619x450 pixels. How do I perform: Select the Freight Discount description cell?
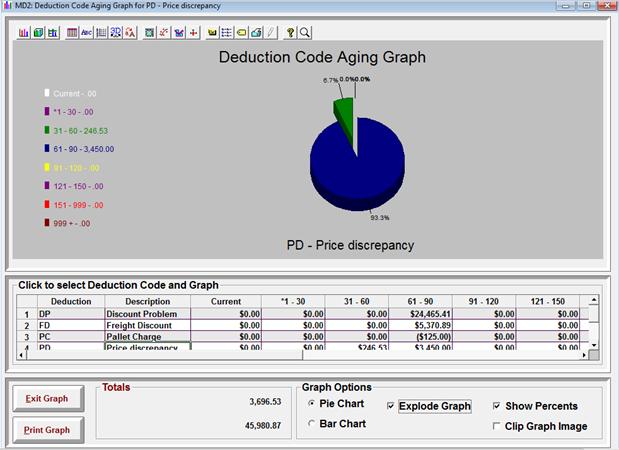(x=148, y=326)
